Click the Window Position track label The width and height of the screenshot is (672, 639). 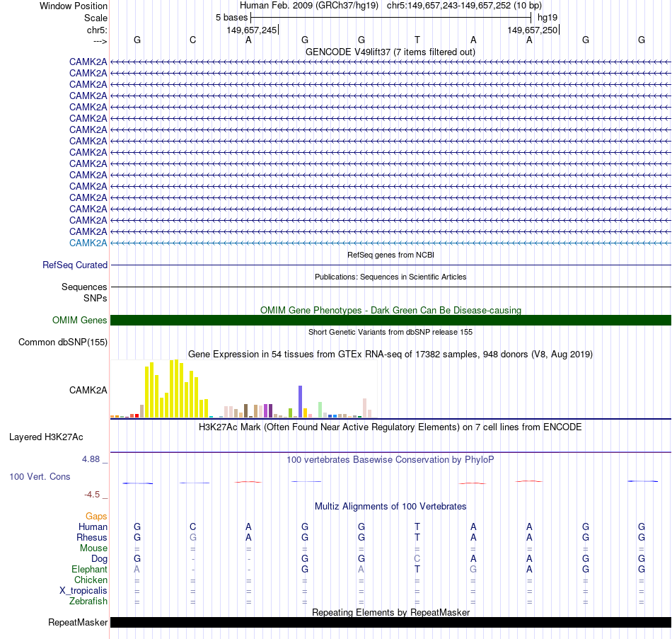point(74,6)
